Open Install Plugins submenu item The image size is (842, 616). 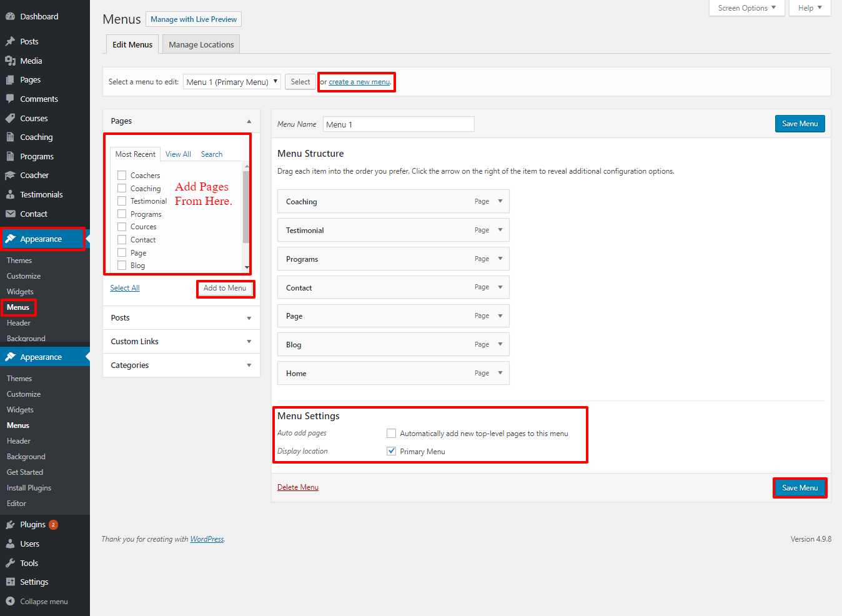[29, 488]
